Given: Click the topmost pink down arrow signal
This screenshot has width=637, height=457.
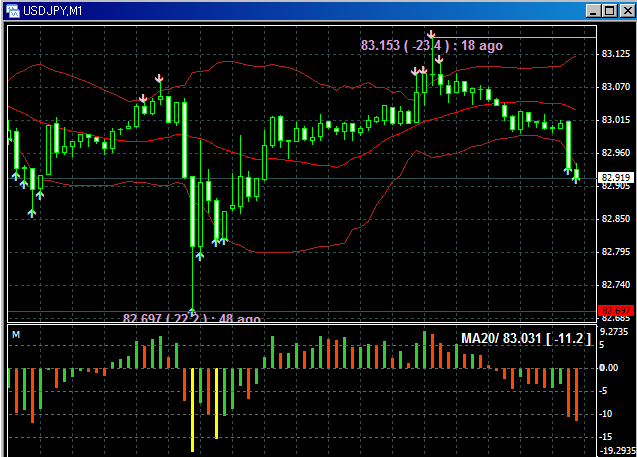Looking at the screenshot, I should [431, 35].
